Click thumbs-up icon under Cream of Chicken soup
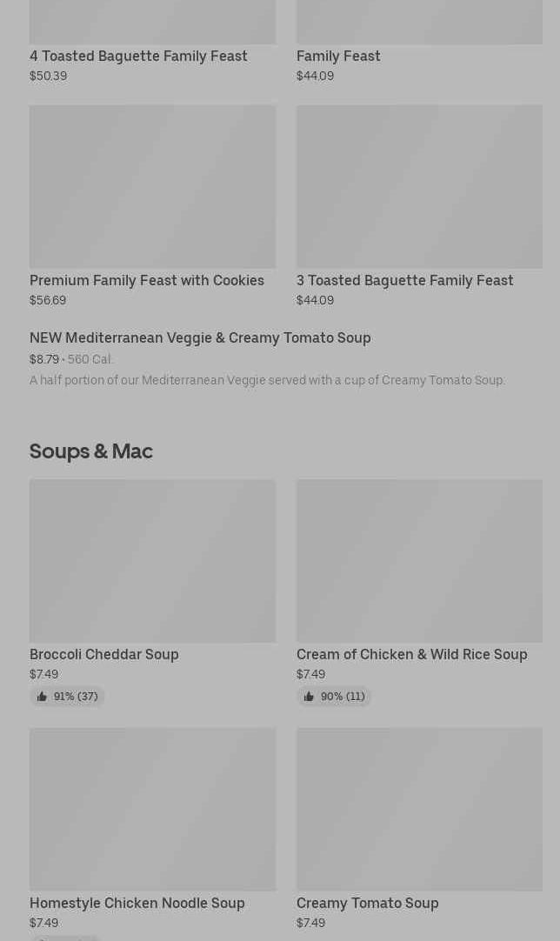This screenshot has height=941, width=560. pos(309,697)
